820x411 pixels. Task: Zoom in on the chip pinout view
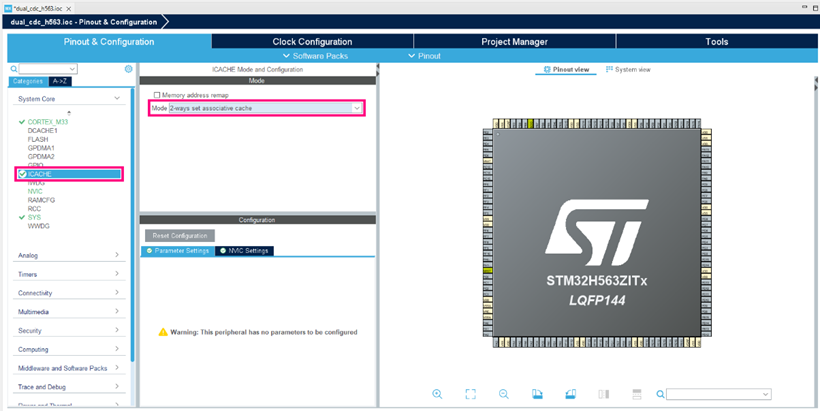437,394
